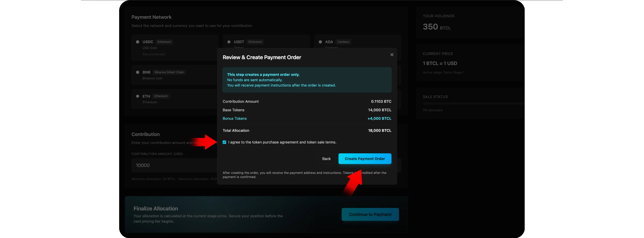The image size is (644, 238).
Task: Select the USDC radio button
Action: [x=138, y=42]
